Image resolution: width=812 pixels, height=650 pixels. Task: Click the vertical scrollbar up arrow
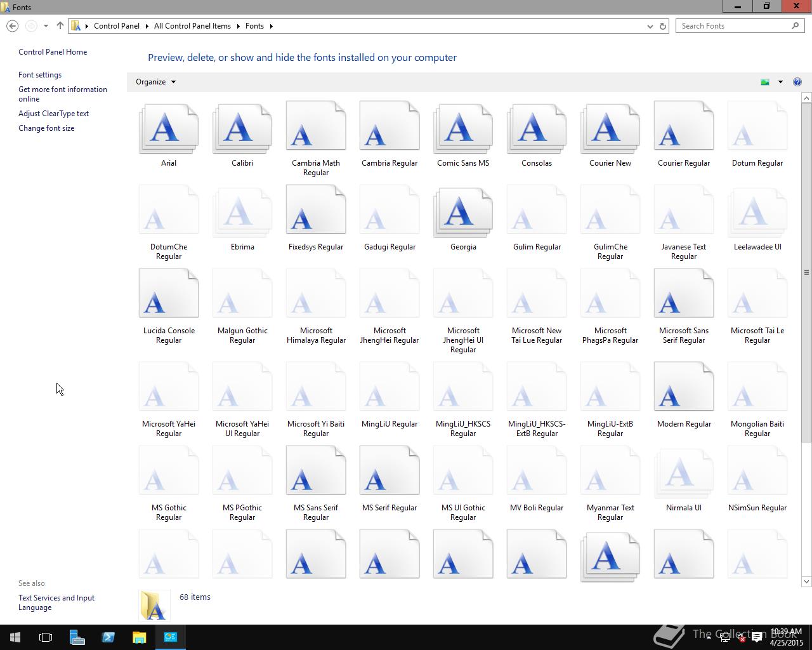pyautogui.click(x=807, y=98)
